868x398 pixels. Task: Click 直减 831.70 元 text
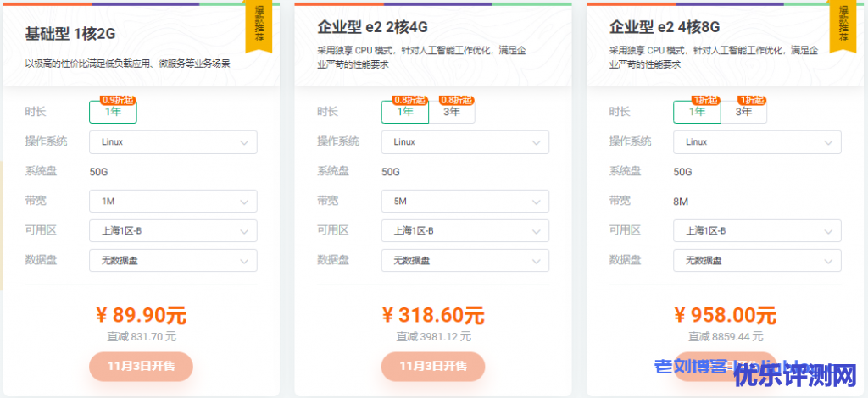click(142, 336)
